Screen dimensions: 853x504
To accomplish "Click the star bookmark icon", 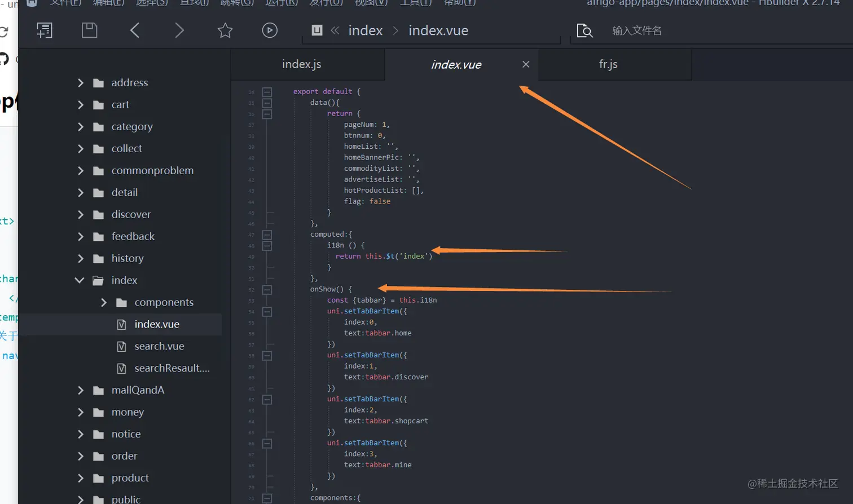I will [225, 30].
